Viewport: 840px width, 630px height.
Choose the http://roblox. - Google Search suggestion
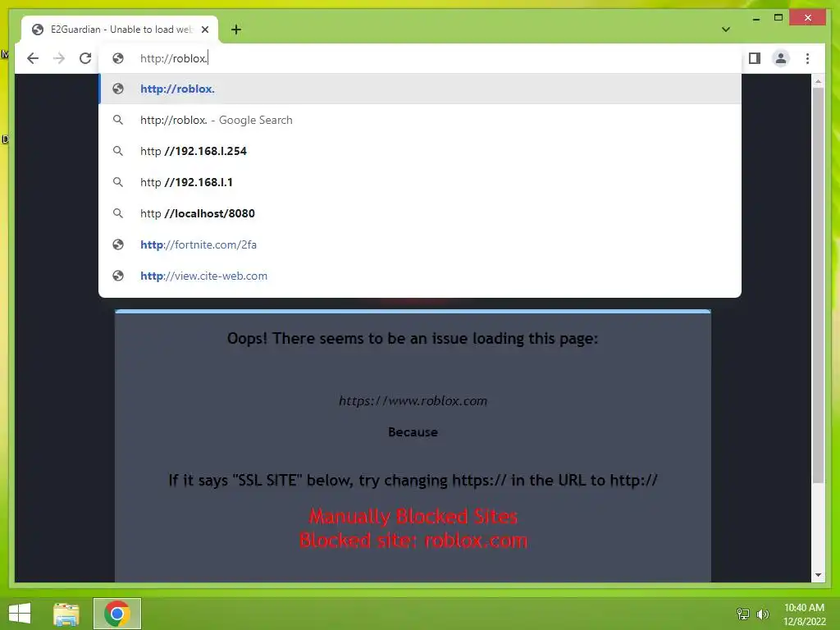pos(420,120)
